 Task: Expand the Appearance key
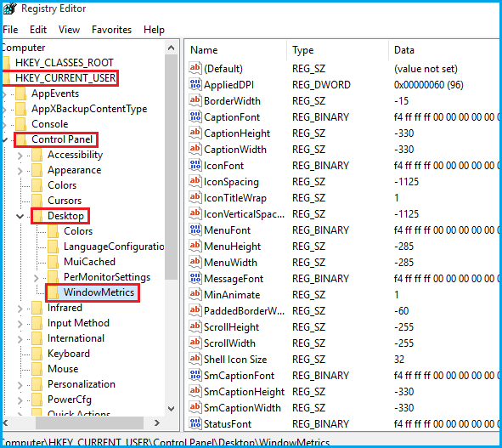click(20, 171)
